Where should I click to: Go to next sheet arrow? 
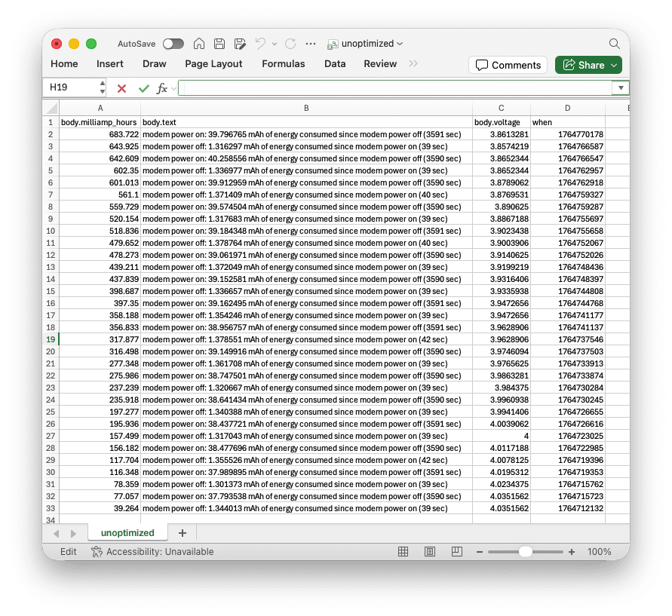click(73, 533)
